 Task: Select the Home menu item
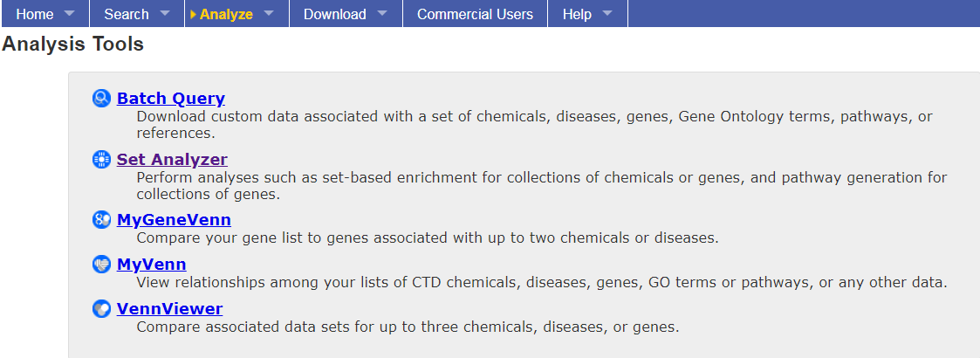pyautogui.click(x=35, y=14)
